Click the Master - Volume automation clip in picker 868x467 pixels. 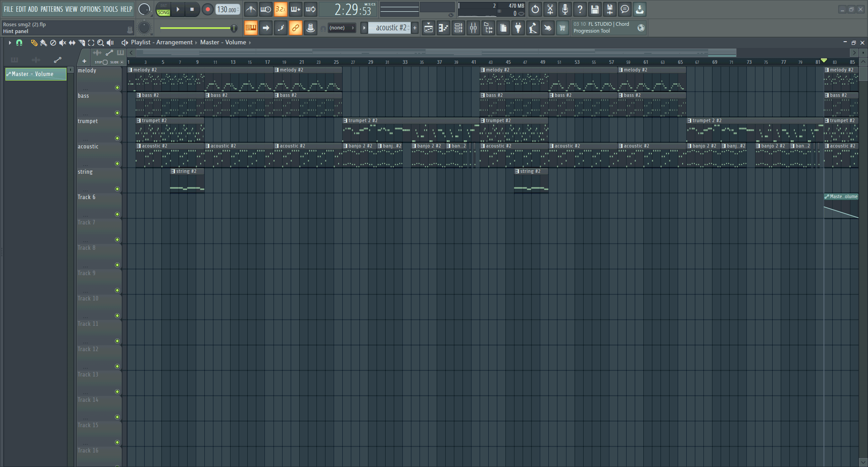tap(36, 74)
